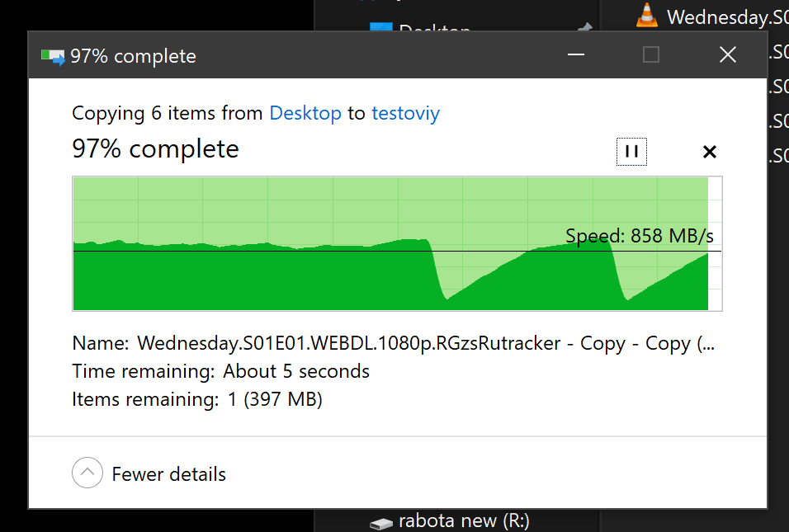The width and height of the screenshot is (789, 532).
Task: Click the "Fewer details" label
Action: [168, 474]
